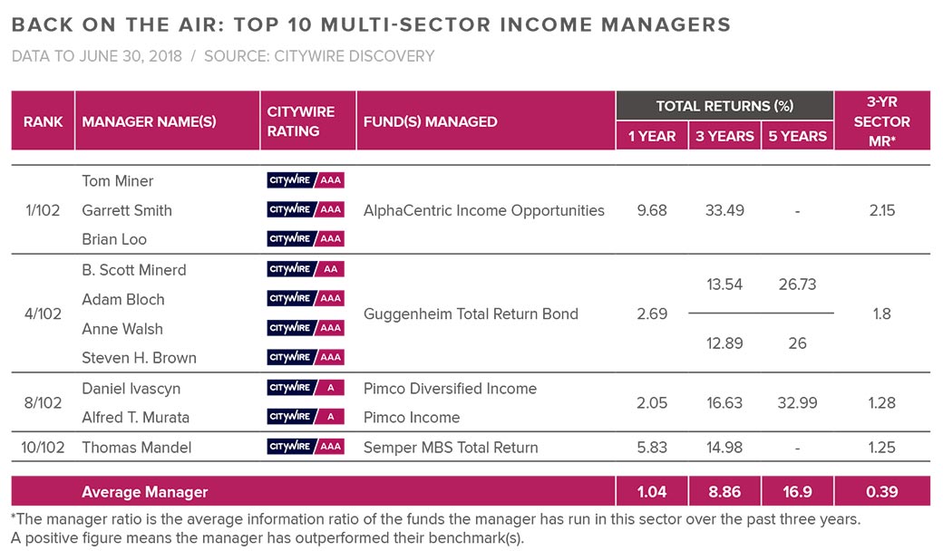This screenshot has width=943, height=560.
Task: Select the Rank column header
Action: click(x=43, y=121)
